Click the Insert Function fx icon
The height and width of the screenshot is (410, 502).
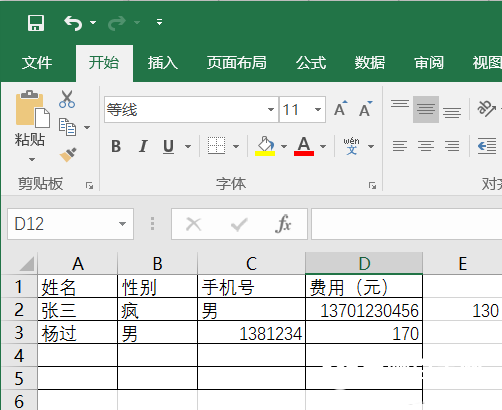(x=283, y=224)
